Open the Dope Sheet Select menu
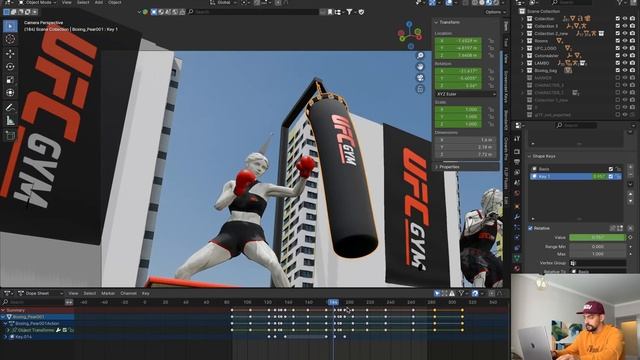Image resolution: width=640 pixels, height=360 pixels. 89,293
